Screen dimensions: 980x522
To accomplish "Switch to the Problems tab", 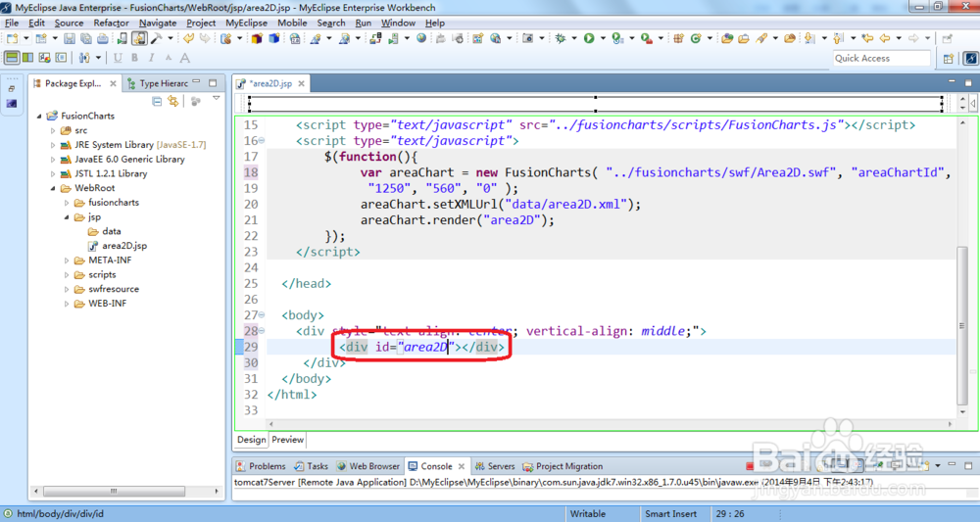I will (261, 466).
